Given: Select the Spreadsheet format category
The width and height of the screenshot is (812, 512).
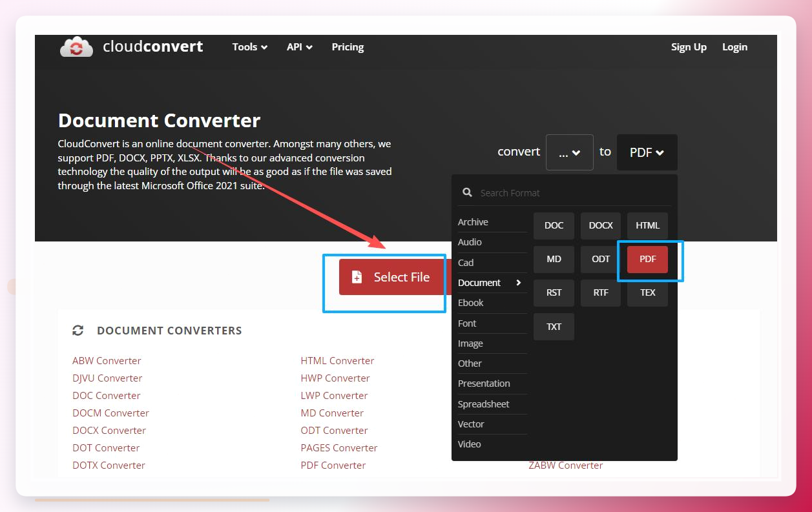Looking at the screenshot, I should [492, 404].
